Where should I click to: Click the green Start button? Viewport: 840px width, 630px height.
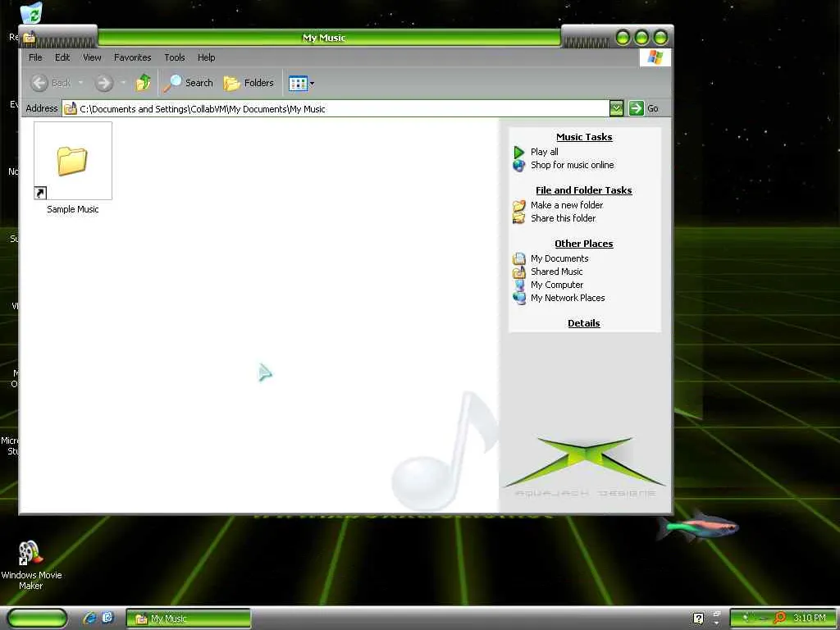(38, 619)
